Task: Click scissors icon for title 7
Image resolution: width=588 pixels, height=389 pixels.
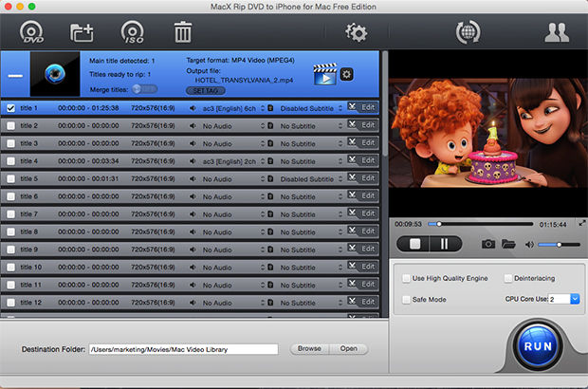Action: pos(352,213)
